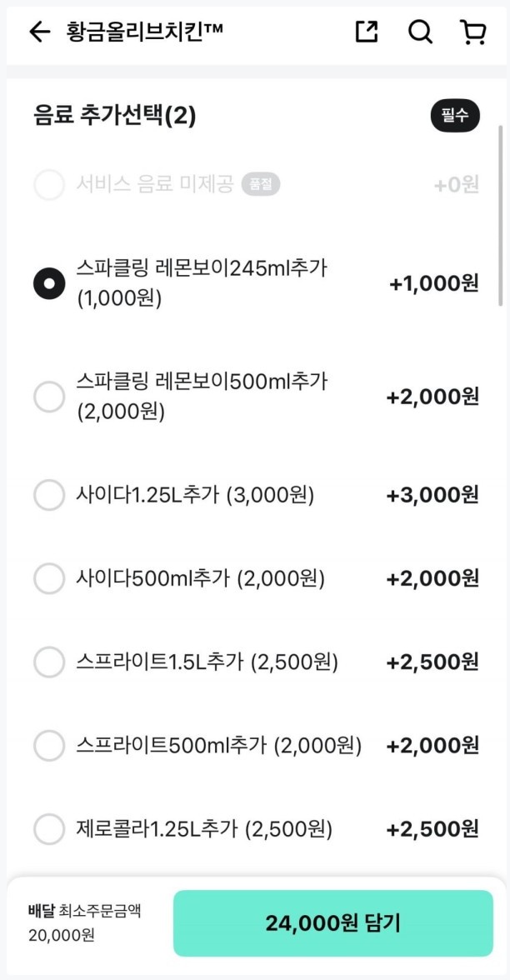This screenshot has width=510, height=980.
Task: Tap the 최소주문금액 20,000원 info text
Action: point(84,922)
